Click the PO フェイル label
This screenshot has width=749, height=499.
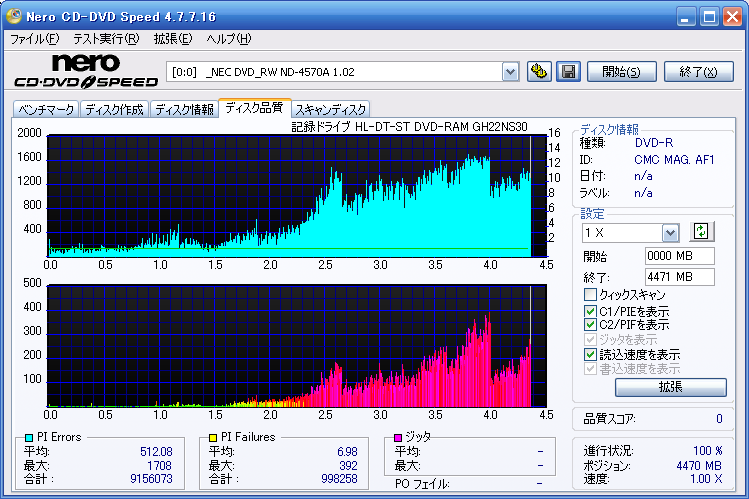(422, 484)
